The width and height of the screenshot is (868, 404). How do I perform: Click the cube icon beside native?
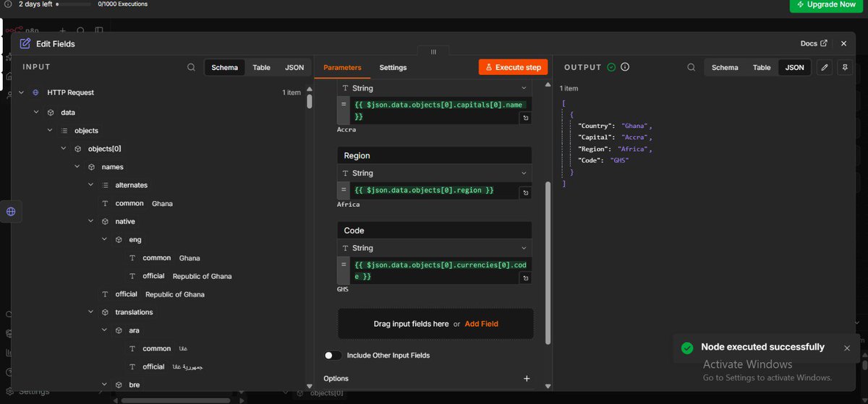coord(105,222)
